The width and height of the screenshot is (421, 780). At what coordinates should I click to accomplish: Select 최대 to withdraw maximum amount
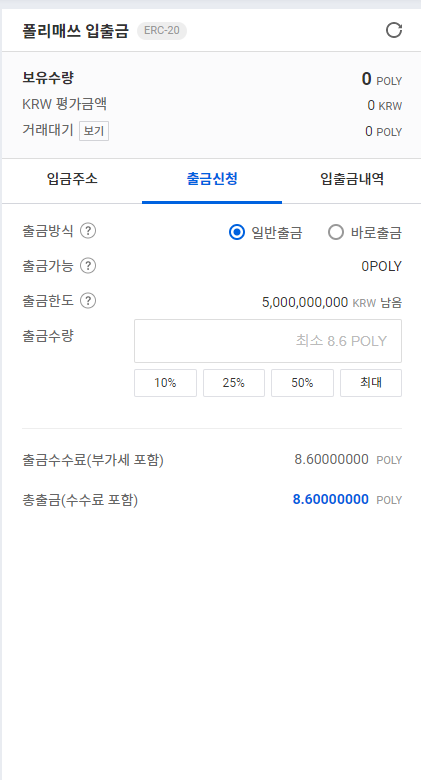pyautogui.click(x=371, y=383)
